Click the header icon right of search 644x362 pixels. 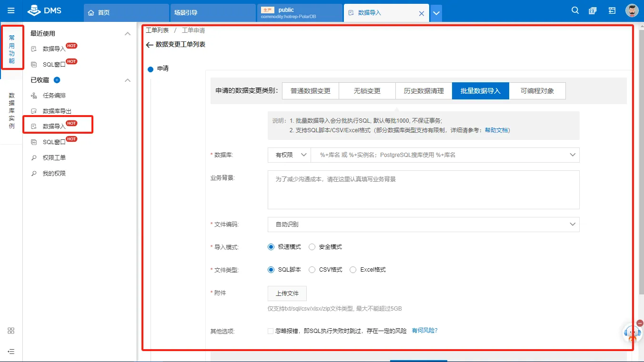click(x=593, y=10)
